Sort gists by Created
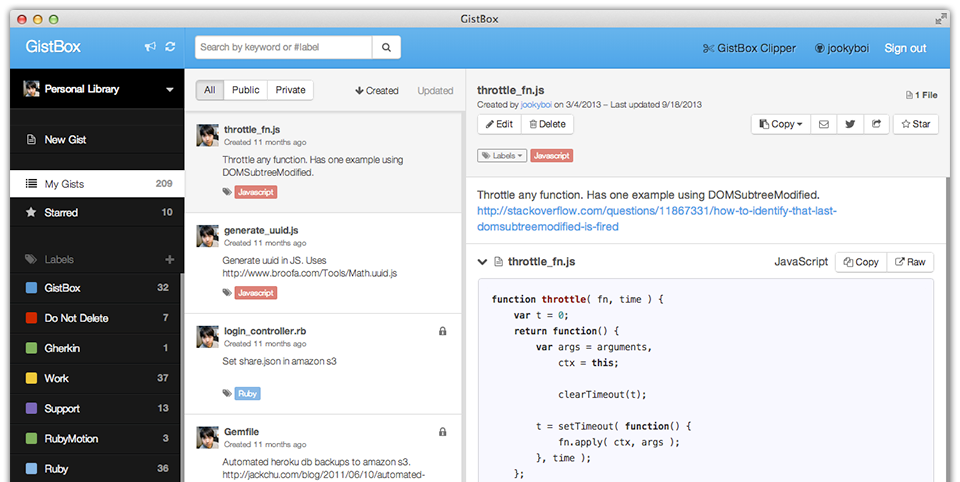 (377, 91)
